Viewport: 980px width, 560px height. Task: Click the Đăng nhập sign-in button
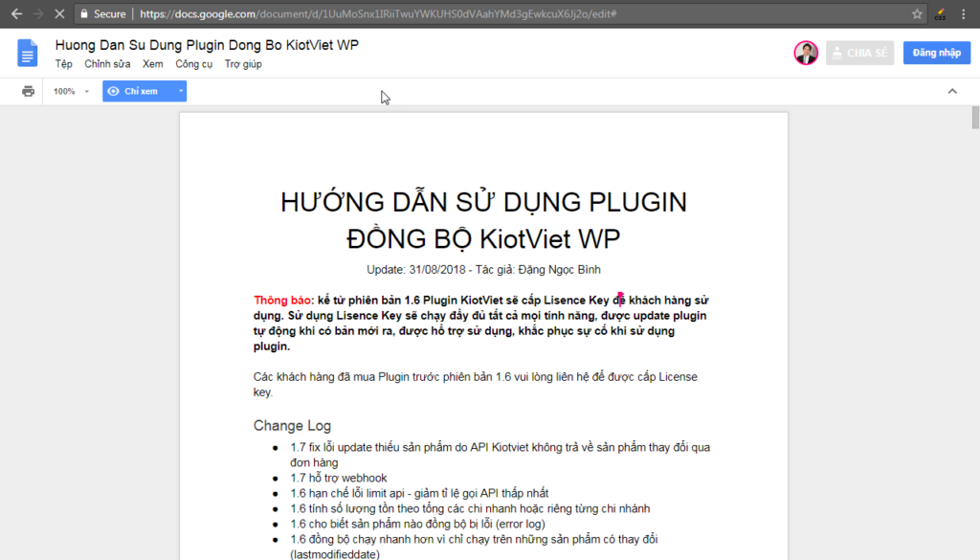[936, 53]
